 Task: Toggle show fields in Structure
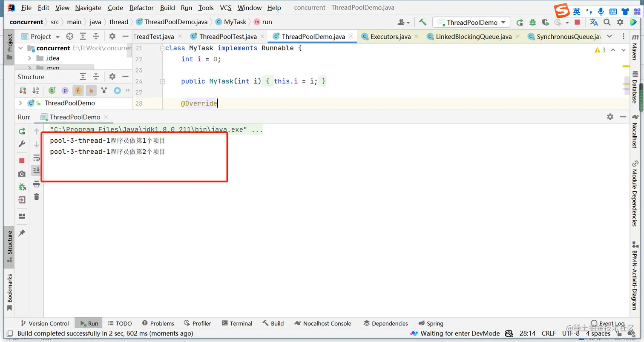[x=78, y=90]
